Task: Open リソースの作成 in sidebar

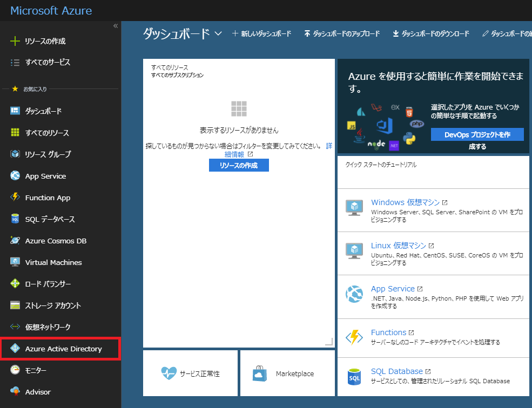Action: pyautogui.click(x=45, y=41)
